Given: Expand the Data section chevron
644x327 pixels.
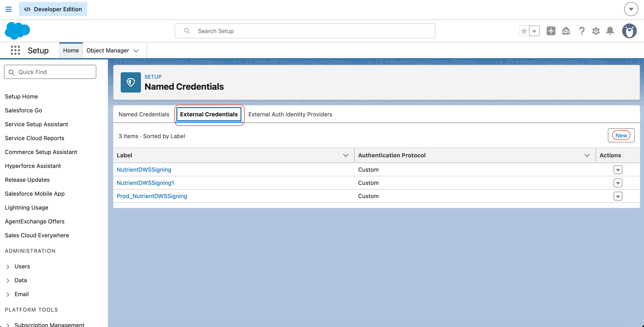Looking at the screenshot, I should (x=8, y=281).
